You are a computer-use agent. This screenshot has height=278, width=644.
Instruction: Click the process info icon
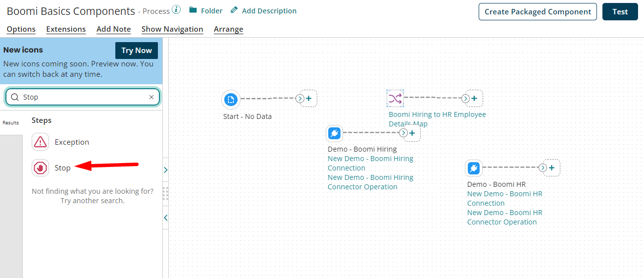[x=177, y=10]
